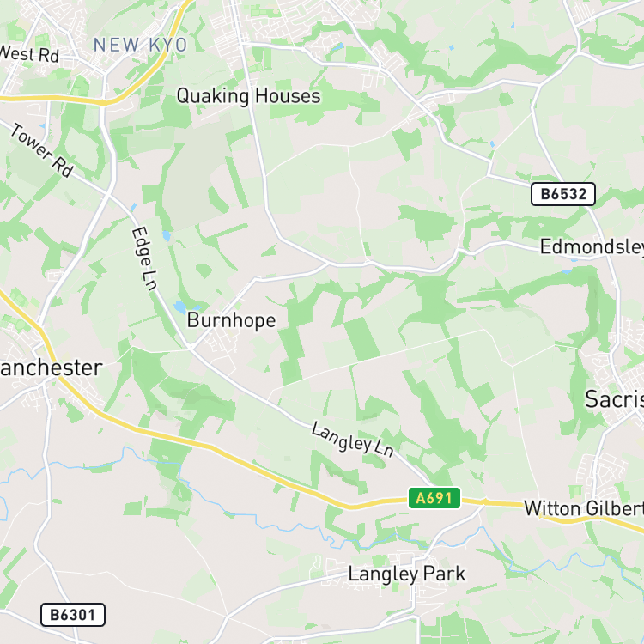
Task: Click the Edge Ln road label
Action: [144, 258]
